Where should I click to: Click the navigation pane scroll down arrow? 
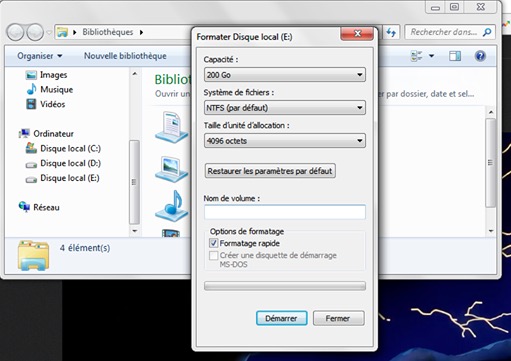coord(134,231)
